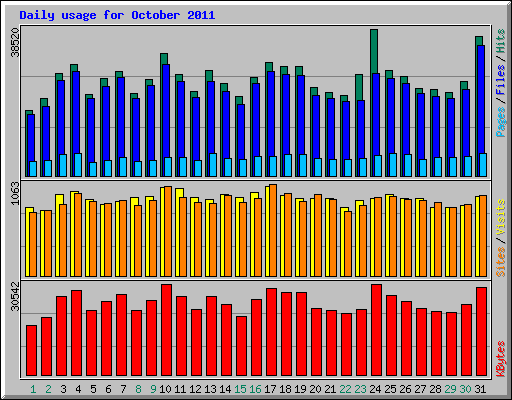
Task: Click the red KBytes bar for day 10
Action: coord(166,330)
